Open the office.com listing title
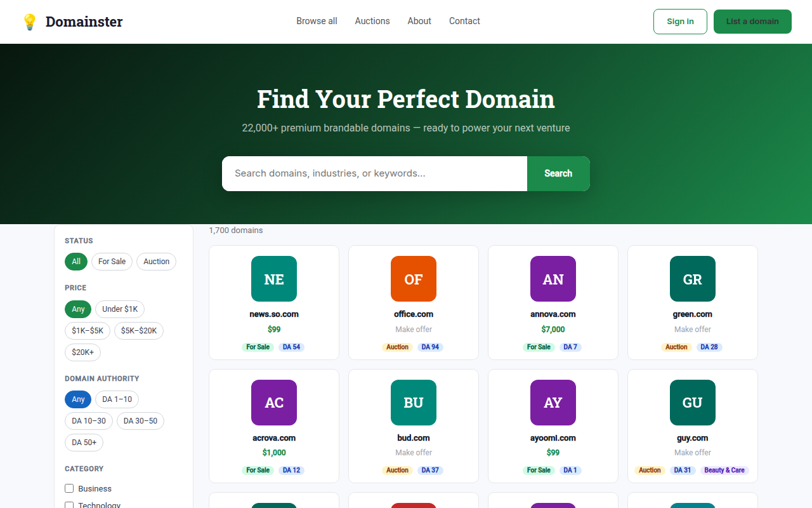Viewport: 812px width, 508px height. coord(414,314)
